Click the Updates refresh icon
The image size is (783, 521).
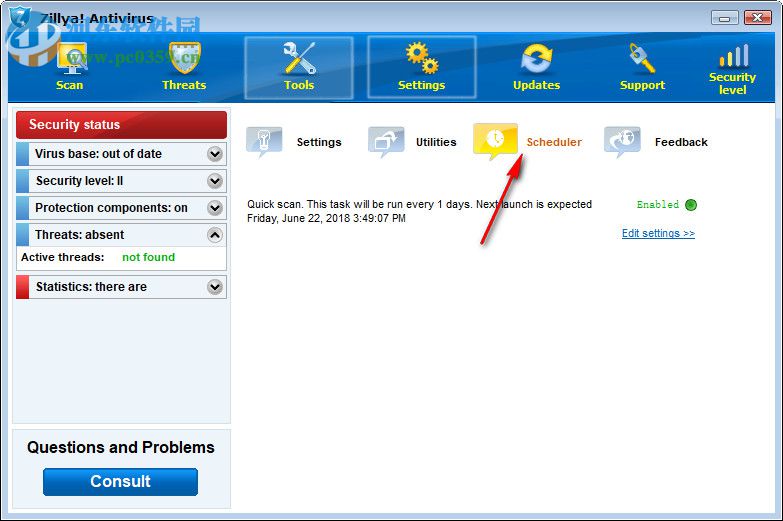(536, 59)
